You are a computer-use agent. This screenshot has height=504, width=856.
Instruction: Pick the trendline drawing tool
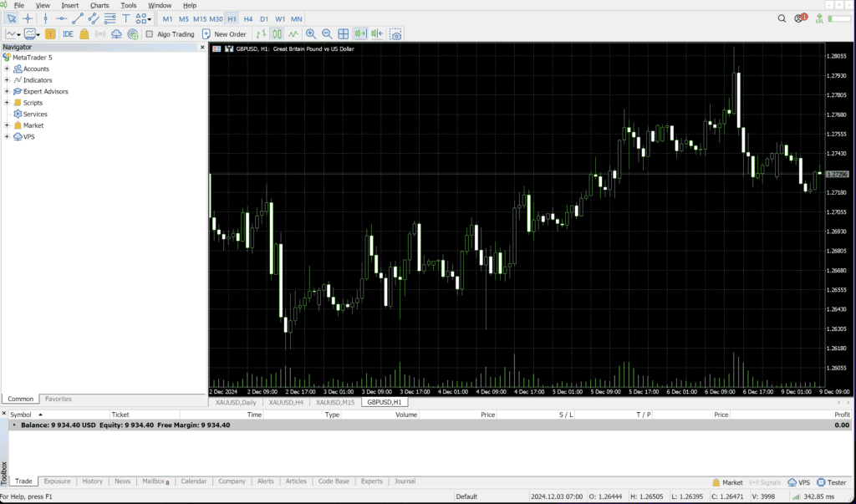[x=78, y=18]
